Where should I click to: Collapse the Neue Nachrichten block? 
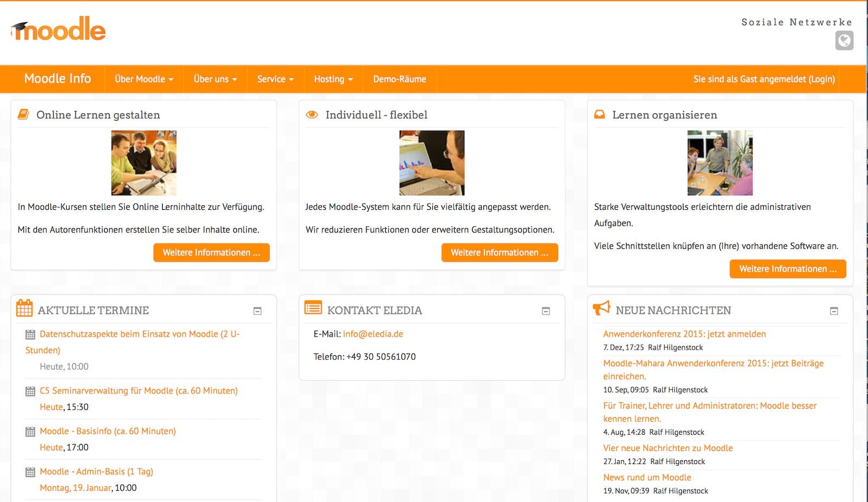tap(834, 311)
